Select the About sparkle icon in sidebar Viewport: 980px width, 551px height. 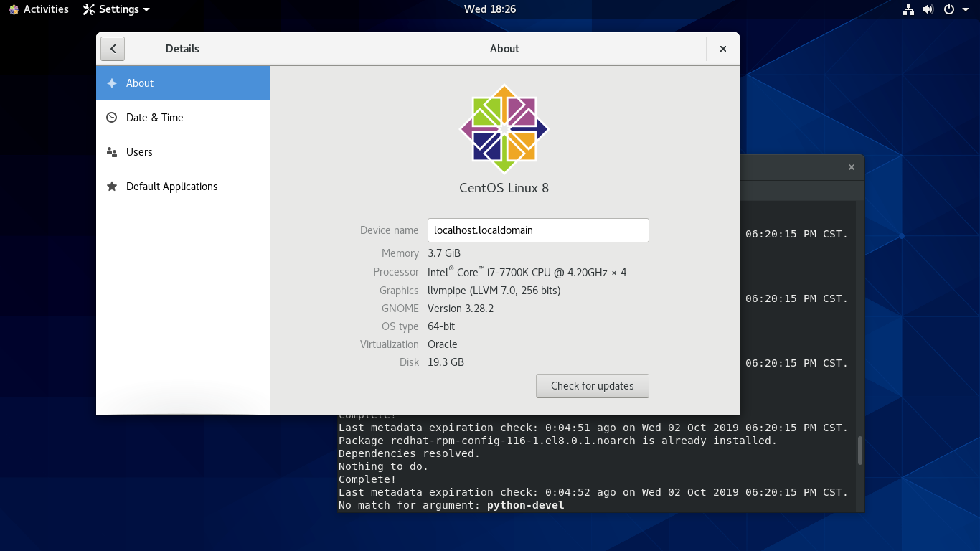coord(111,83)
